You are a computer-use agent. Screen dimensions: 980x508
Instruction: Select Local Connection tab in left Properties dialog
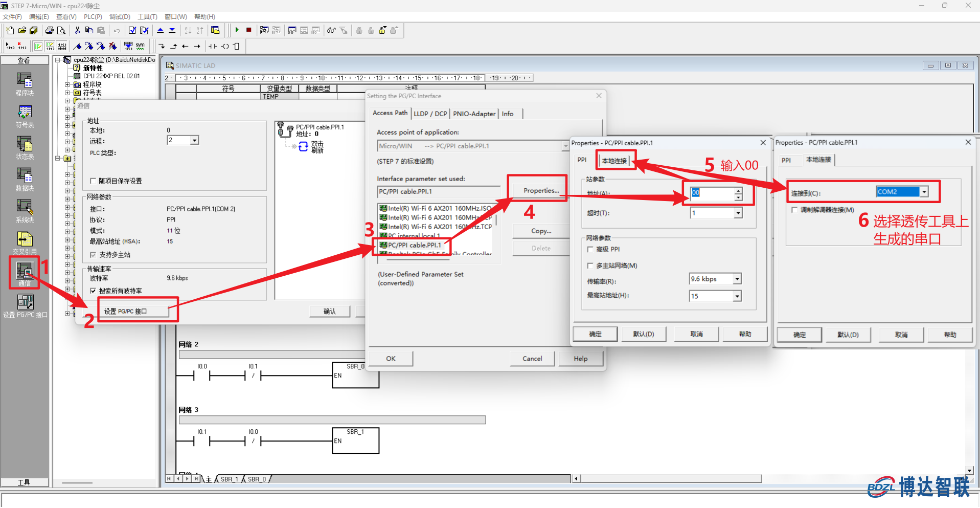(614, 161)
